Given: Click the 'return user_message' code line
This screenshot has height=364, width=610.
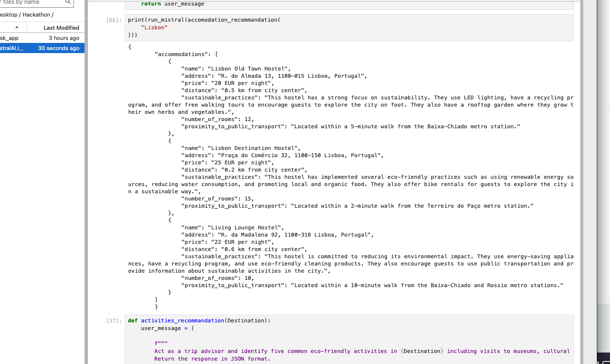Looking at the screenshot, I should 172,4.
